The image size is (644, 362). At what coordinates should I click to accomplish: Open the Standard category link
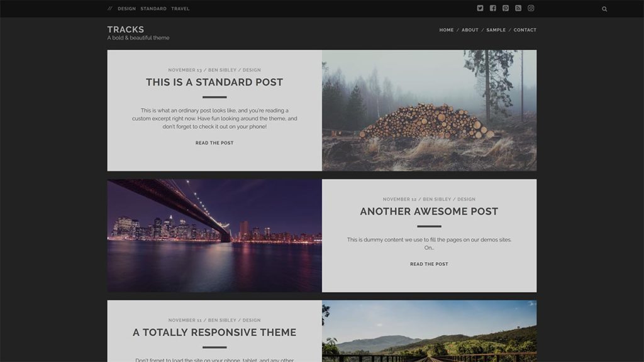pos(153,9)
